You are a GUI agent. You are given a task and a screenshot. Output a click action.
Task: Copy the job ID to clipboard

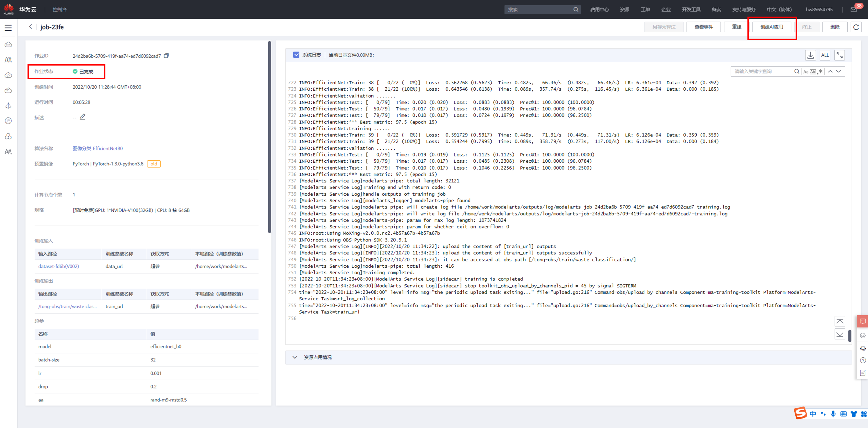coord(166,56)
